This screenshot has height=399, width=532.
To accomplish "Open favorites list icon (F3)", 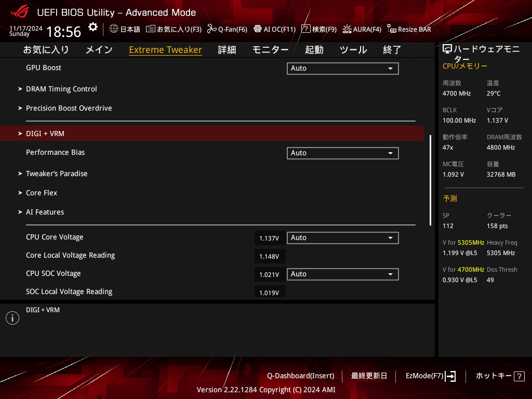I will click(150, 29).
